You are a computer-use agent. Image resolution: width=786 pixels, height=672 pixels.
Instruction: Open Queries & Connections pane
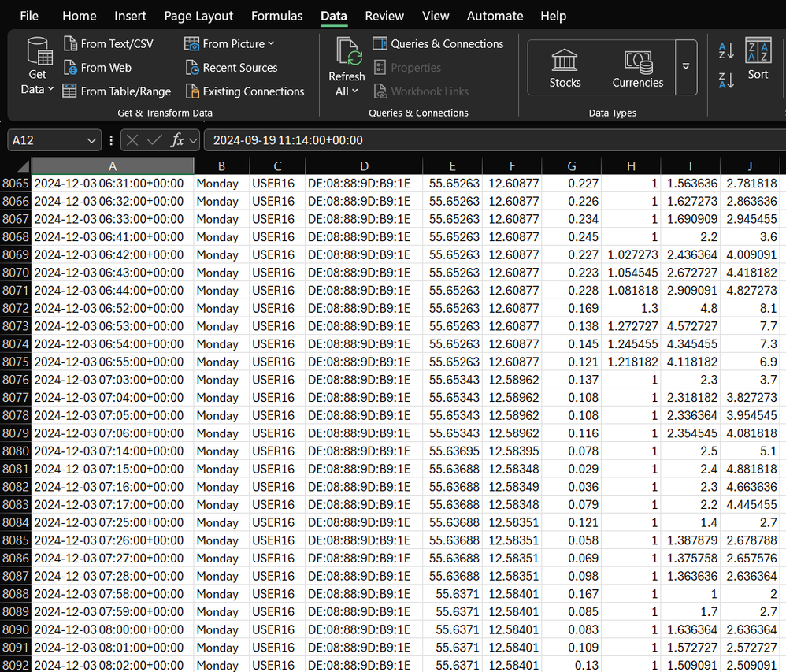click(x=447, y=44)
